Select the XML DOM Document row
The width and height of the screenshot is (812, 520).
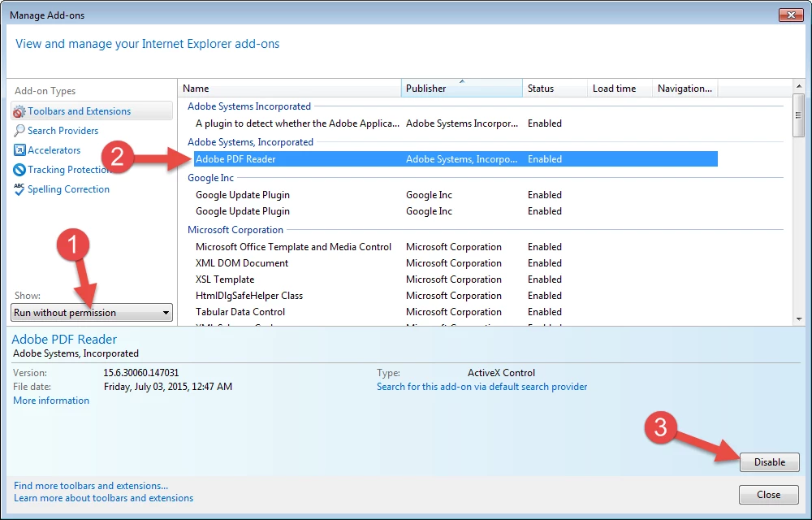coord(456,263)
